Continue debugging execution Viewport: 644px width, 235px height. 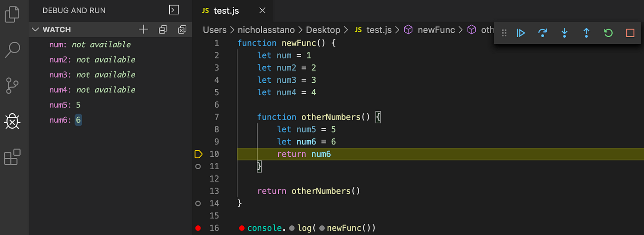521,33
